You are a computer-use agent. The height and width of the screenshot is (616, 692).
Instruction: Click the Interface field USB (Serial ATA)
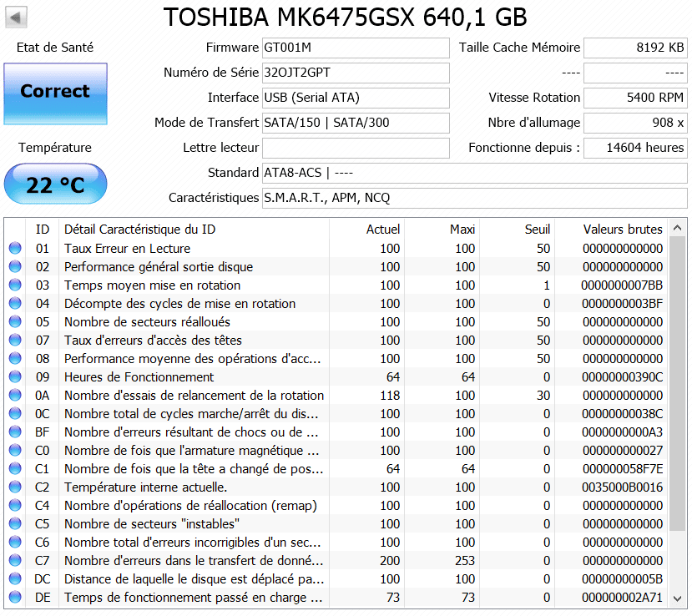[356, 98]
